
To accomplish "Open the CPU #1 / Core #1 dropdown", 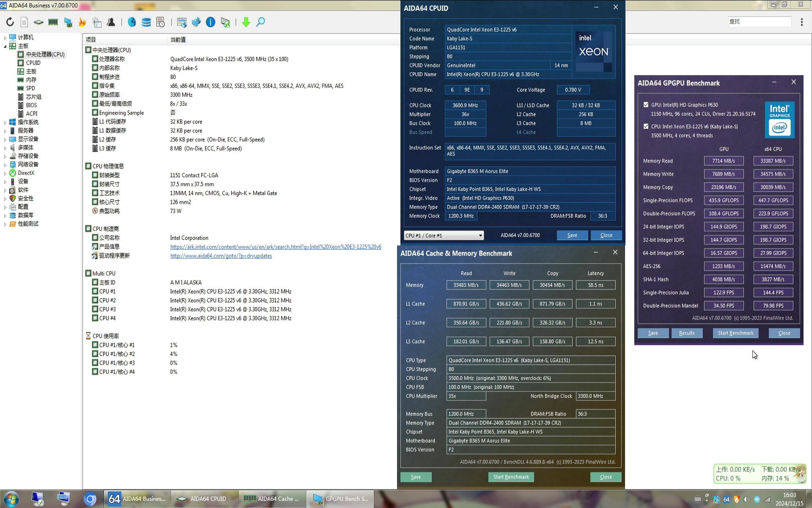I will click(x=443, y=235).
